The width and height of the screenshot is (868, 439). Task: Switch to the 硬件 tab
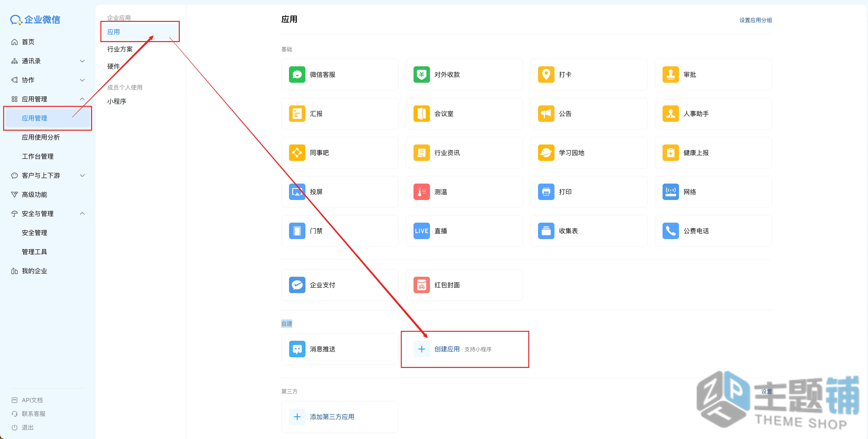114,66
